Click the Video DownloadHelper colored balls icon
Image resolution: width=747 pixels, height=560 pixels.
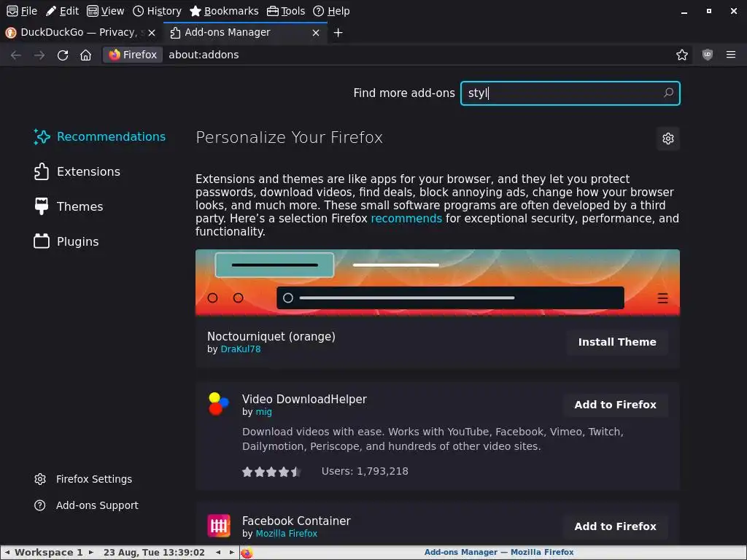(219, 404)
